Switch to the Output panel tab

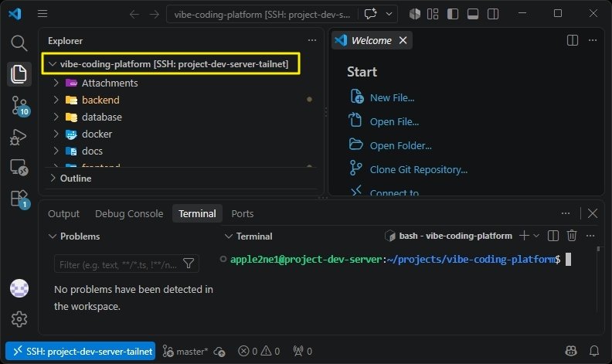click(x=63, y=213)
